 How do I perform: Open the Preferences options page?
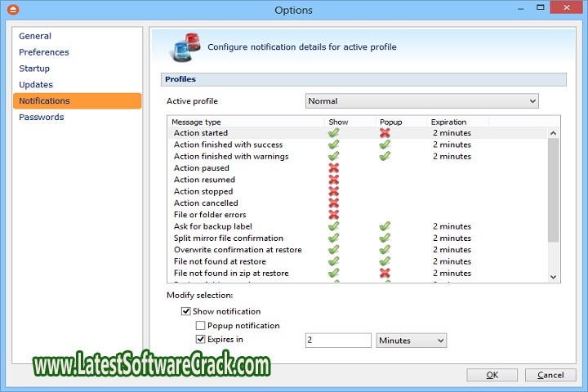click(x=44, y=52)
